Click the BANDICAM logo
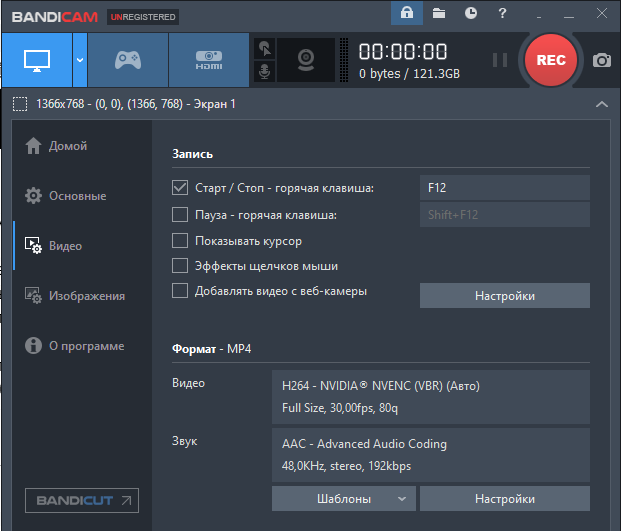621x531 pixels. click(x=55, y=17)
